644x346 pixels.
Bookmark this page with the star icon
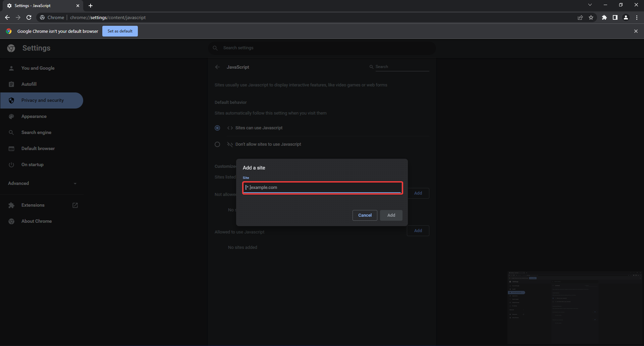pyautogui.click(x=591, y=17)
